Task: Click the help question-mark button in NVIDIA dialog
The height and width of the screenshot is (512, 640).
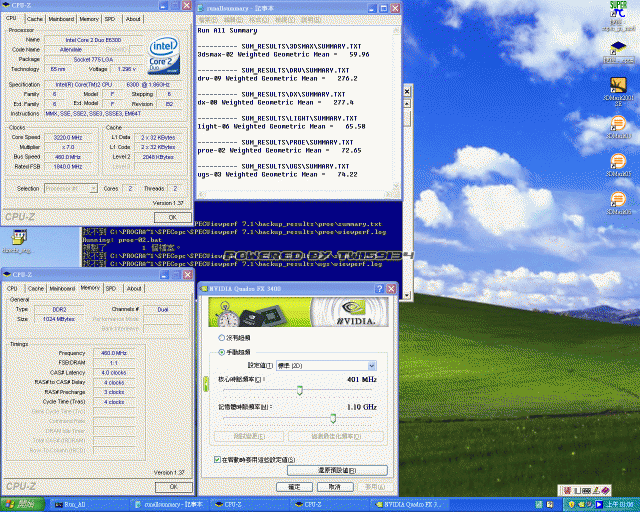Action: coord(379,289)
